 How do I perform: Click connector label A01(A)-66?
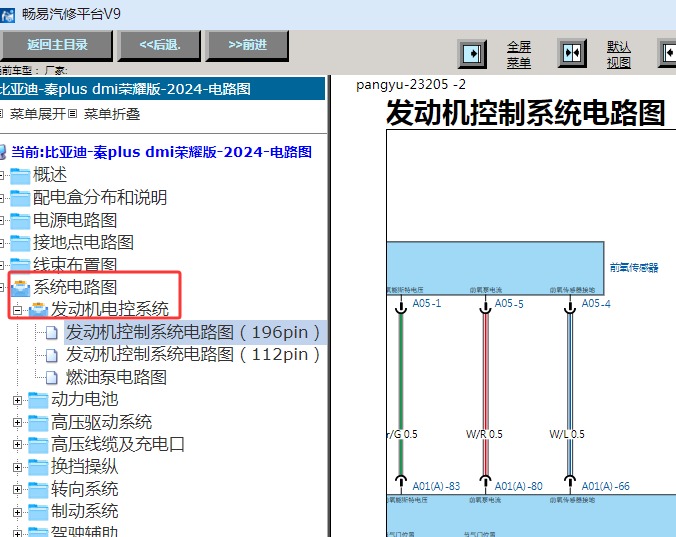coord(605,486)
